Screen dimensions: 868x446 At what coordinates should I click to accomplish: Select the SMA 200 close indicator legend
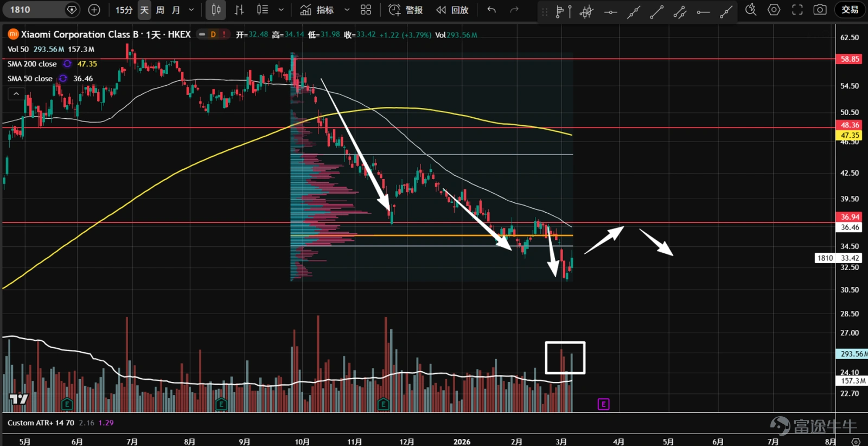pyautogui.click(x=32, y=63)
